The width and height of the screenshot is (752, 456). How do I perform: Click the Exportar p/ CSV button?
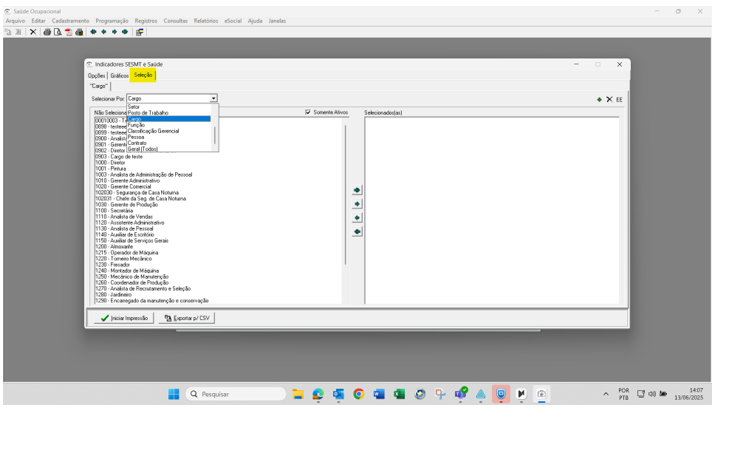[186, 318]
